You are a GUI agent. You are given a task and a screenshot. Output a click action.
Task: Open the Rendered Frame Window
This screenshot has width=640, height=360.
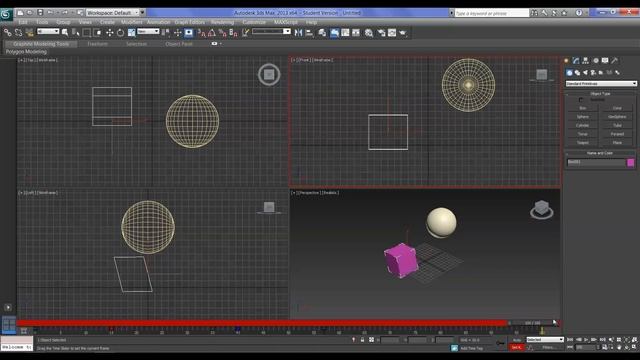392,33
